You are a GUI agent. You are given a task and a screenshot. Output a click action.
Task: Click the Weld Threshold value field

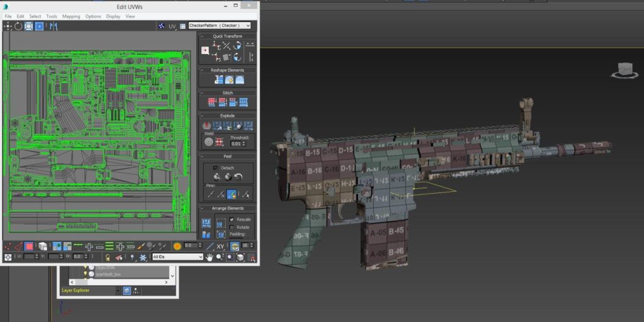click(235, 144)
